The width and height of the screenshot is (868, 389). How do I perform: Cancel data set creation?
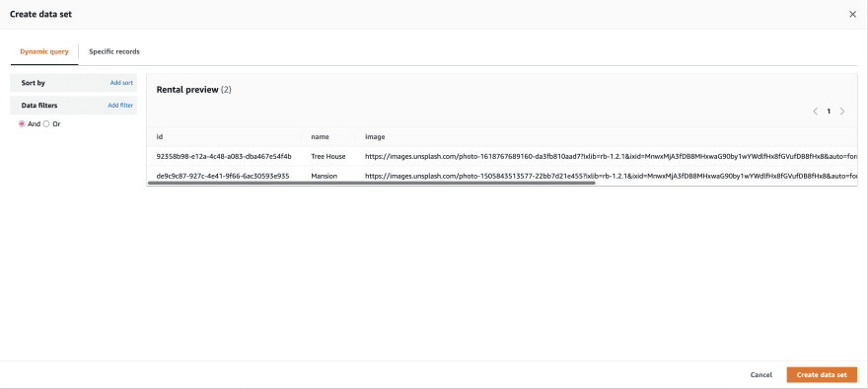[x=761, y=374]
